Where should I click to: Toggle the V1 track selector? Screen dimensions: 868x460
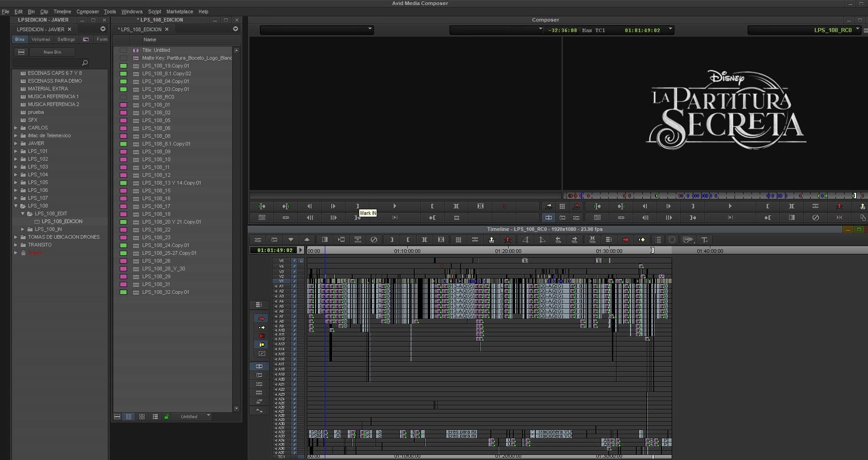[x=281, y=281]
